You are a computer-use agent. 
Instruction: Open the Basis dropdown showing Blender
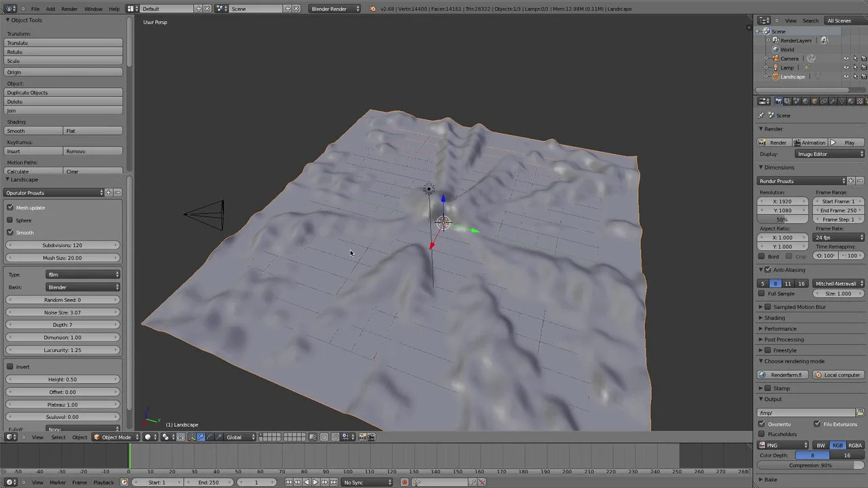[83, 287]
